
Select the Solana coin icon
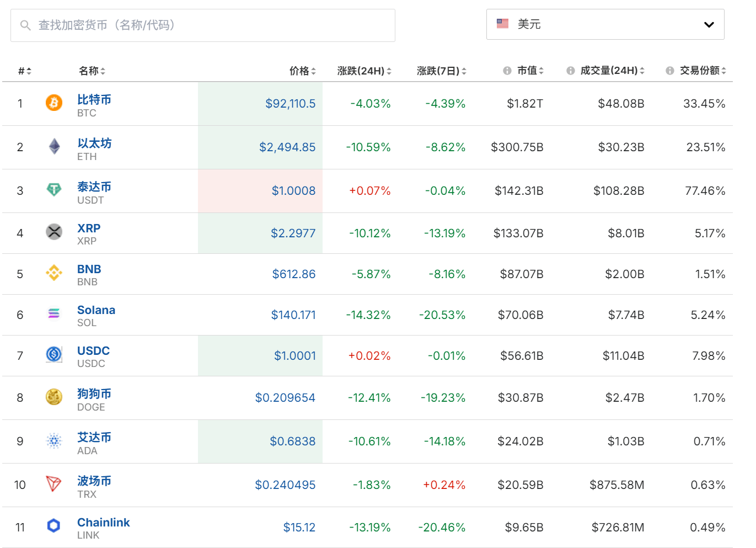point(53,315)
